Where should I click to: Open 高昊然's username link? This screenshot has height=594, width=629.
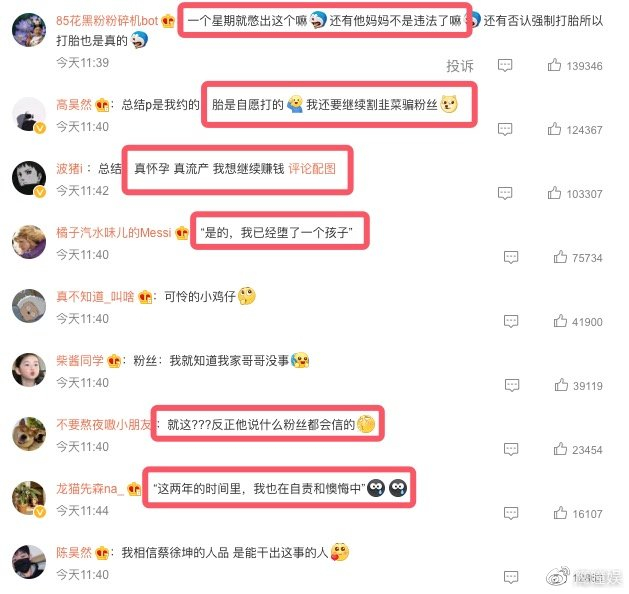(74, 105)
